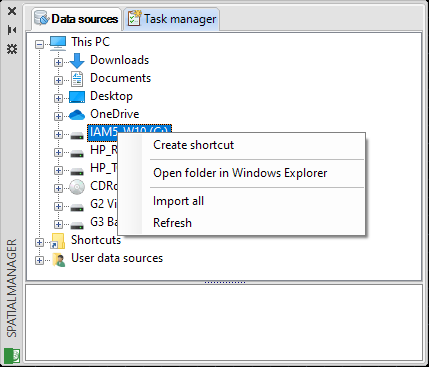The image size is (429, 367).
Task: Click the green Spatial Manager logo icon
Action: pos(12,355)
